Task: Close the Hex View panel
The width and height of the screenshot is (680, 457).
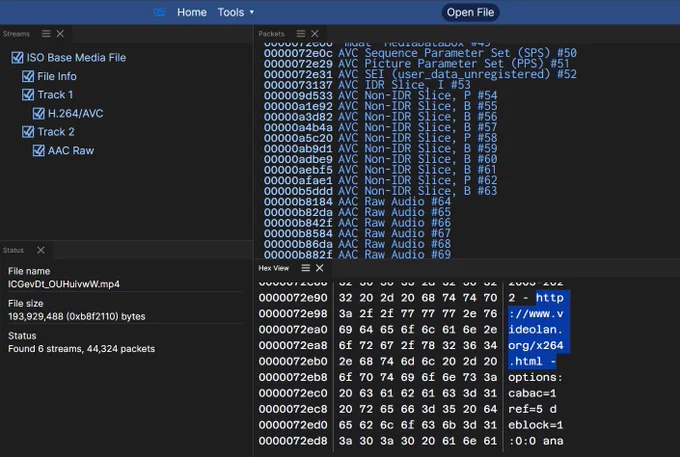Action: click(x=320, y=268)
